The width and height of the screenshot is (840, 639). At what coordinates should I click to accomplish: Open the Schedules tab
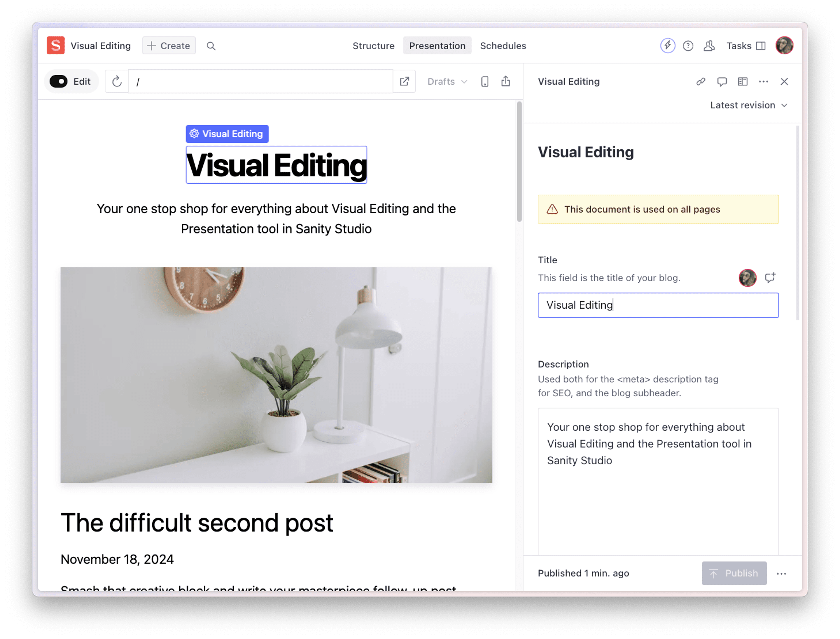(x=503, y=46)
